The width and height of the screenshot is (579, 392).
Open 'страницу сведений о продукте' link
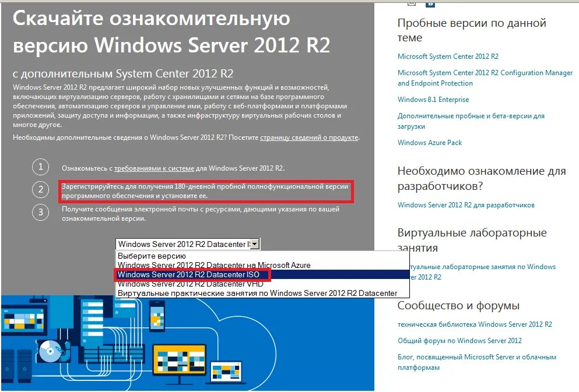pyautogui.click(x=310, y=137)
